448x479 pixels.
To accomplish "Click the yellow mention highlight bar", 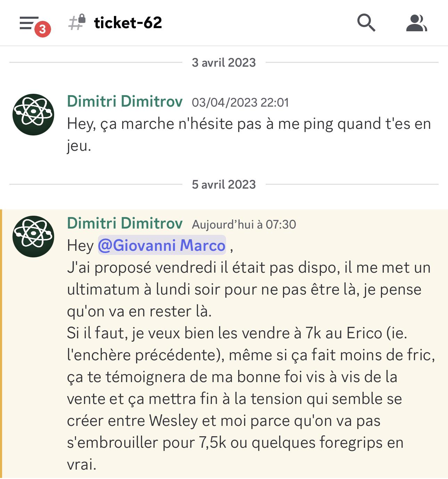I will coord(1,344).
